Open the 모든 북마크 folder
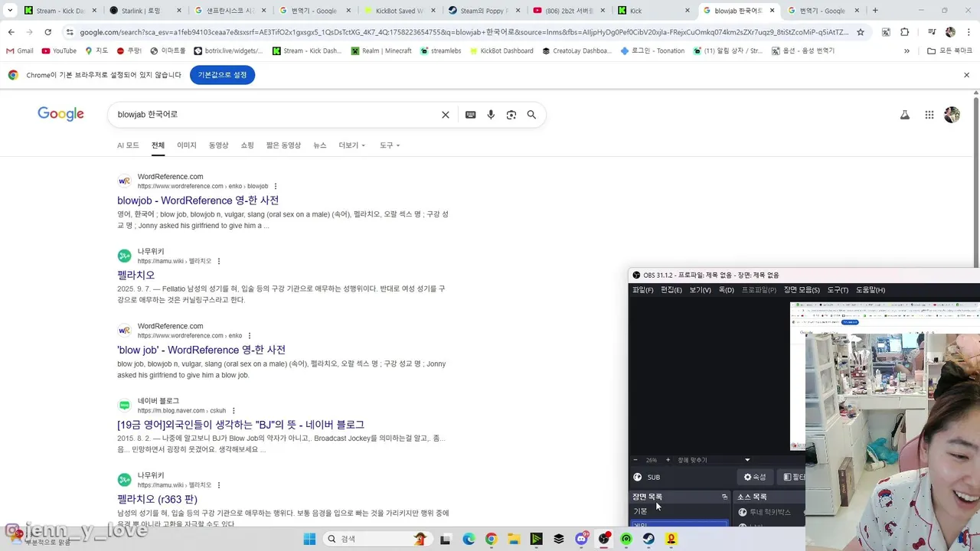 pyautogui.click(x=950, y=51)
